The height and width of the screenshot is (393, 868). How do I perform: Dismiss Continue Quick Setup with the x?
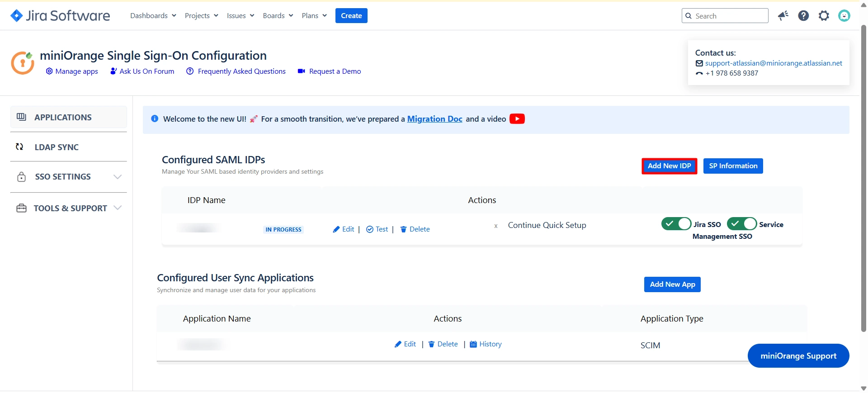(496, 226)
